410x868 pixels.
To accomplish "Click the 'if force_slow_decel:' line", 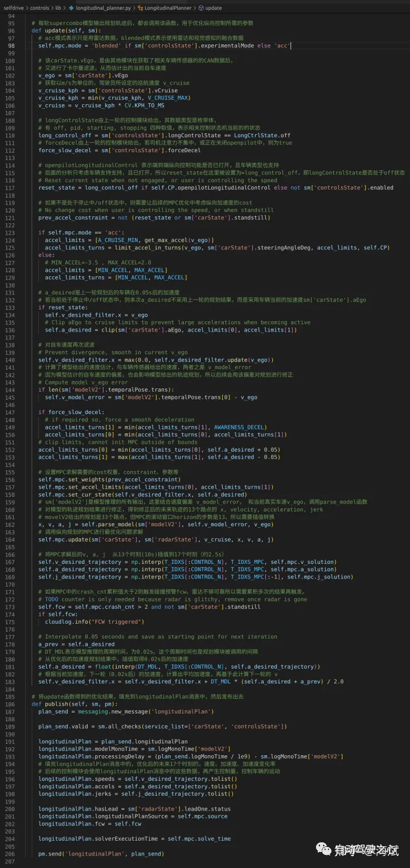I will (x=71, y=412).
